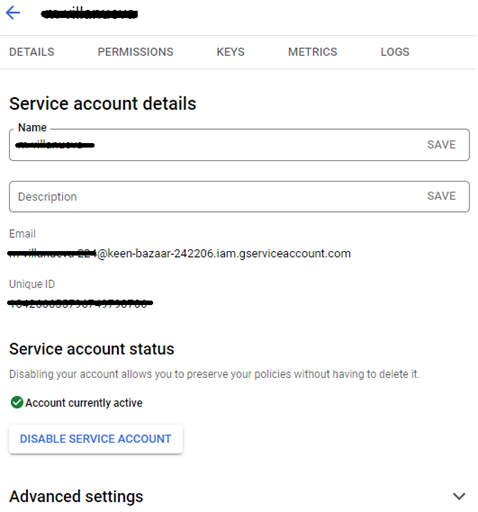Click the green active status checkmark icon
Screen dimensions: 478x512
[x=17, y=402]
